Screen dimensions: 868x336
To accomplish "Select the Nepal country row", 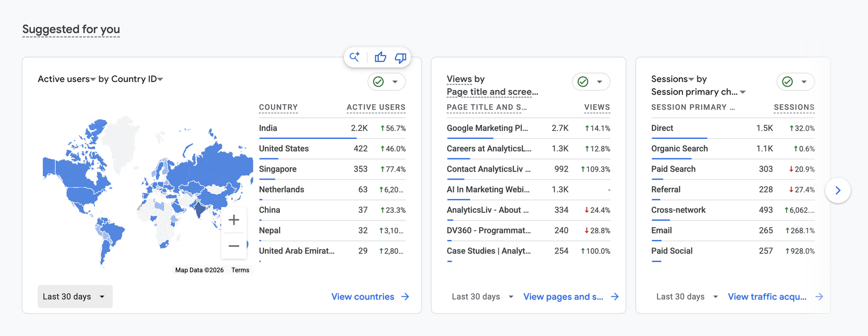I will (x=332, y=230).
